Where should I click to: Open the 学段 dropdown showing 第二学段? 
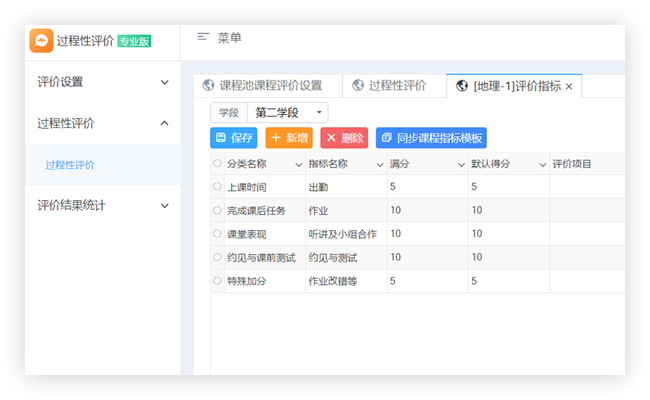coord(286,113)
